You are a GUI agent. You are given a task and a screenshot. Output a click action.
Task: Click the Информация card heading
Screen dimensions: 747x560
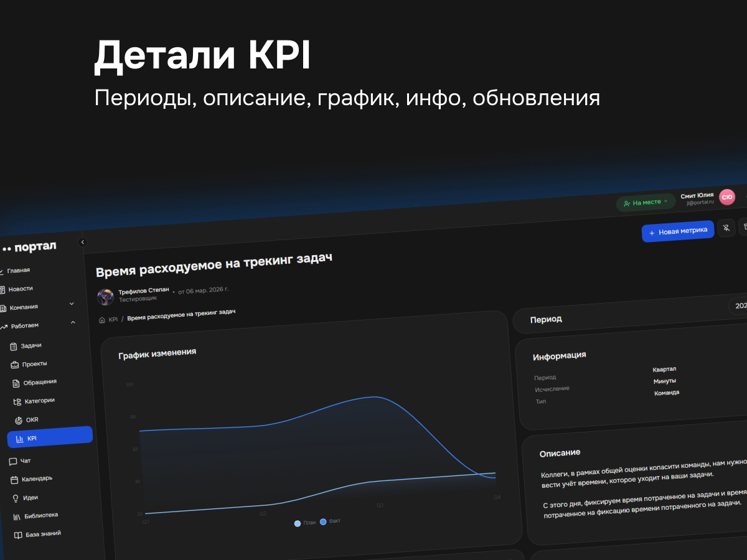pyautogui.click(x=559, y=356)
